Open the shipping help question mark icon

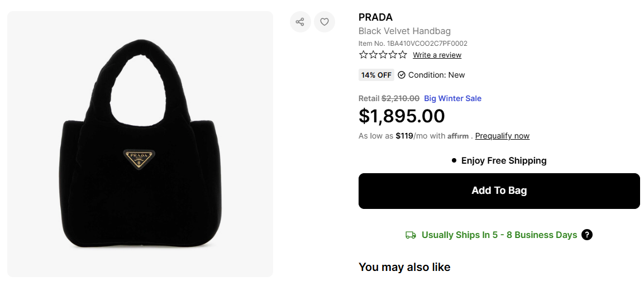coord(586,235)
